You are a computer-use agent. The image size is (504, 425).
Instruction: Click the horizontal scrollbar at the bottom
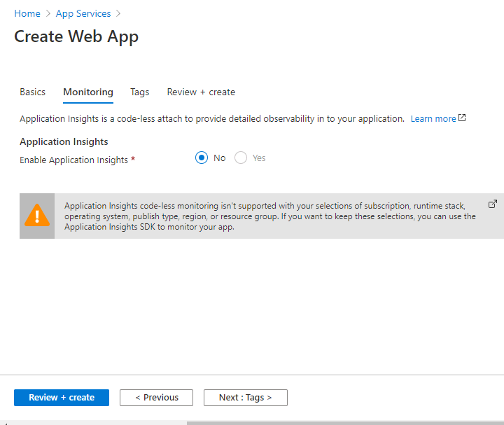coord(345,423)
